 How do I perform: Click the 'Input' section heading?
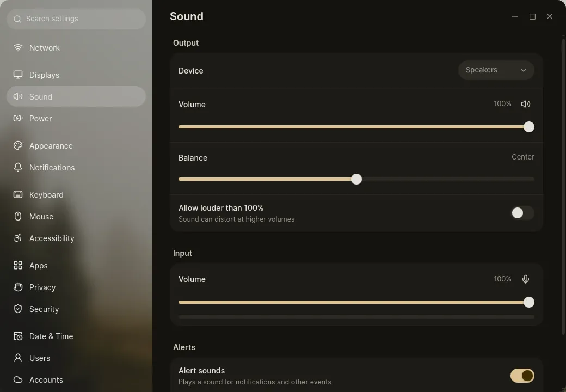click(x=182, y=253)
